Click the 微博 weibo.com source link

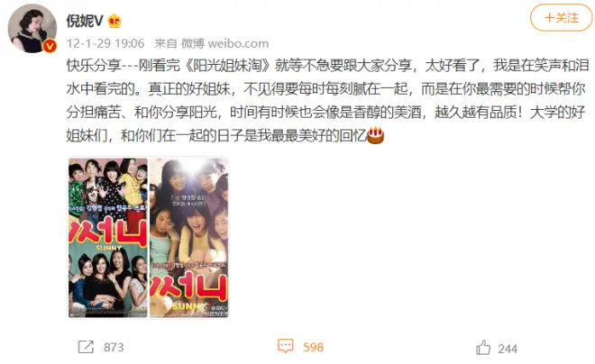(x=224, y=43)
